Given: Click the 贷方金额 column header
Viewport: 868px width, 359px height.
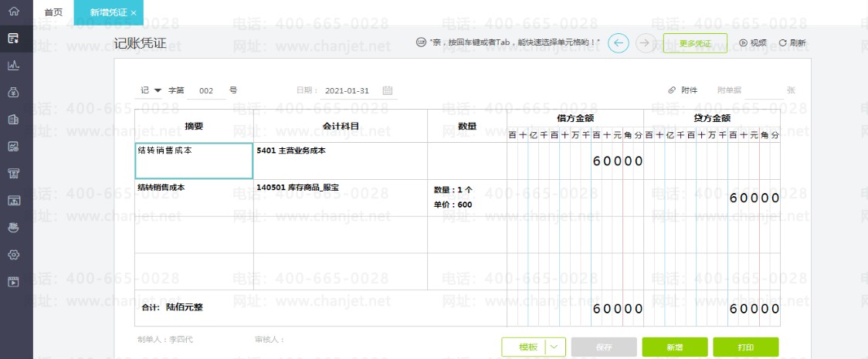Looking at the screenshot, I should coord(713,118).
